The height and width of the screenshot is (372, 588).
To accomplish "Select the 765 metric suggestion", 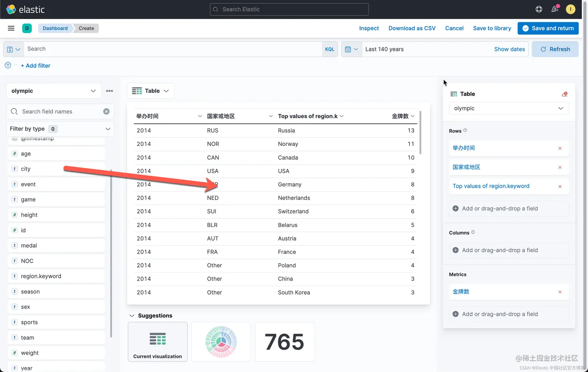I will 284,342.
